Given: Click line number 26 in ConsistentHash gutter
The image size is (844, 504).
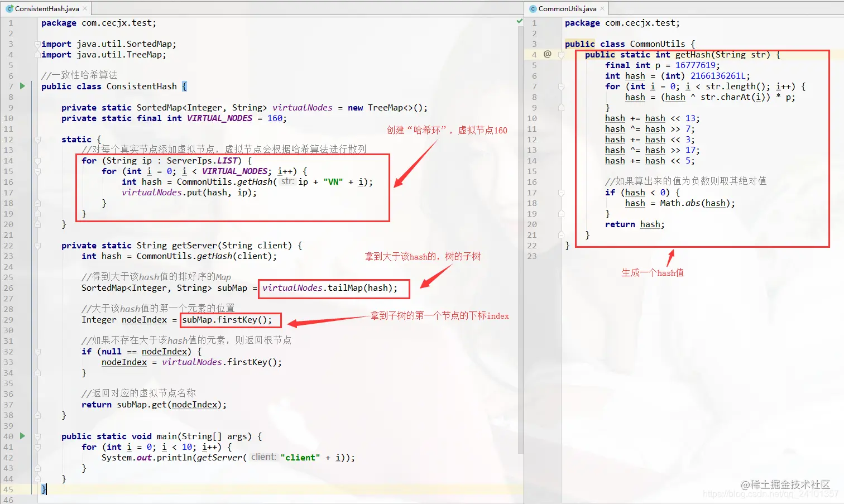Looking at the screenshot, I should 8,288.
